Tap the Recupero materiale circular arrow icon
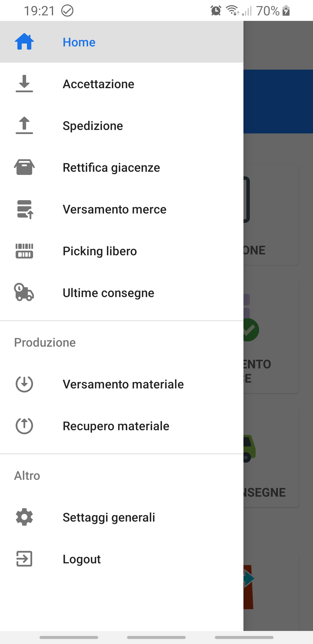The height and width of the screenshot is (644, 313). (x=24, y=426)
